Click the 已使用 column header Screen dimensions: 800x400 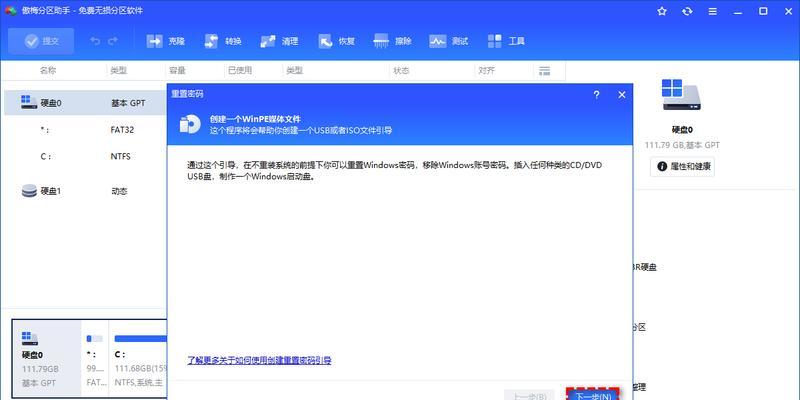click(x=240, y=71)
